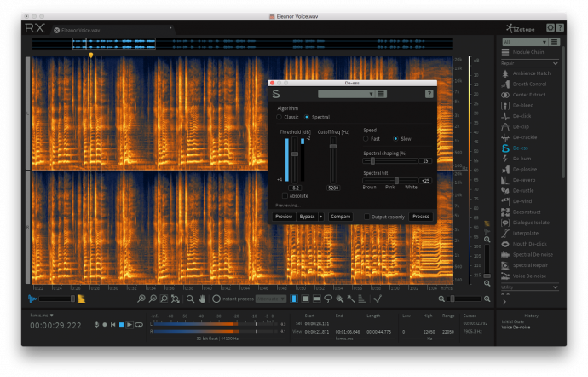Image resolution: width=588 pixels, height=377 pixels.
Task: Select the grab hand tool
Action: 202,299
